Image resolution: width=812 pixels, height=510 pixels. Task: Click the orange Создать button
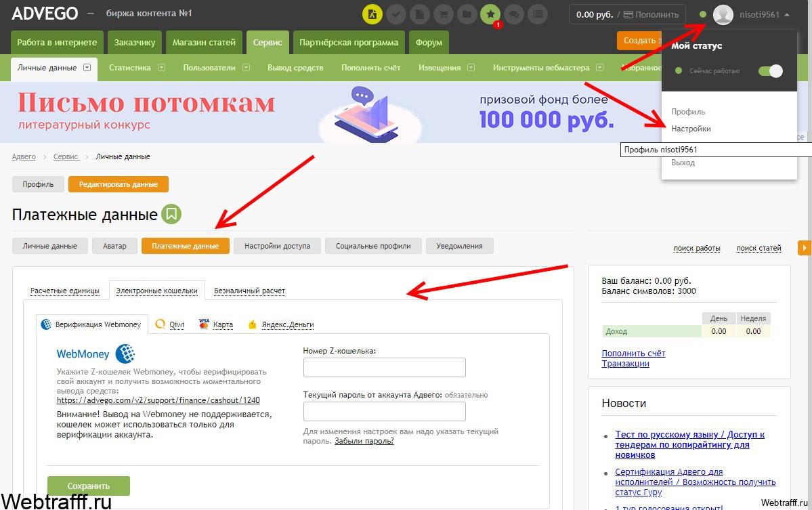click(x=639, y=41)
